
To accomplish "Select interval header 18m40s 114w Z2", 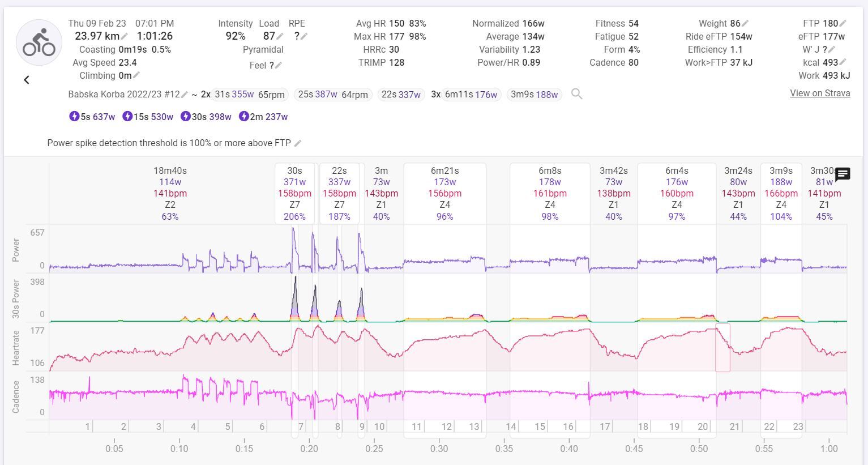I will coord(170,193).
